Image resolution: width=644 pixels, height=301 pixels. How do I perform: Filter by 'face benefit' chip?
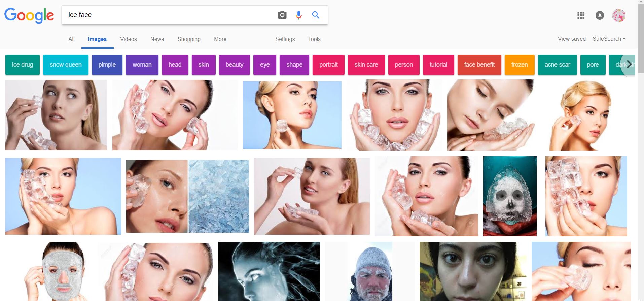(479, 65)
